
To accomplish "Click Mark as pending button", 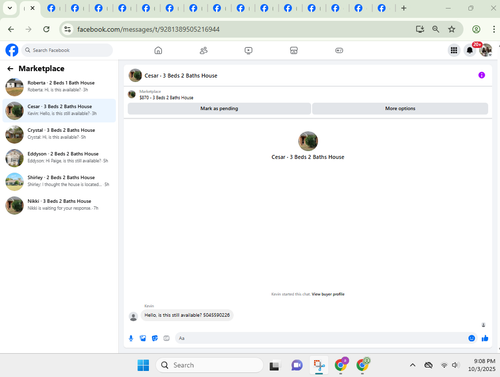I will tap(219, 109).
